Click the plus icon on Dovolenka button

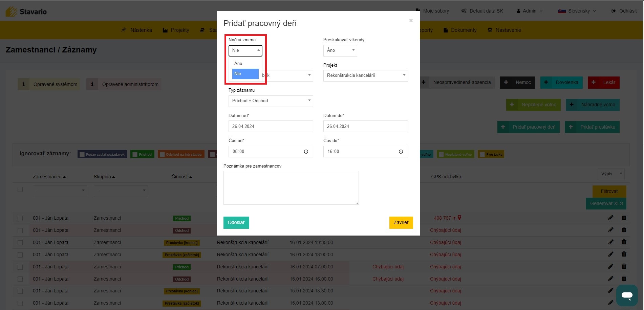[x=546, y=82]
